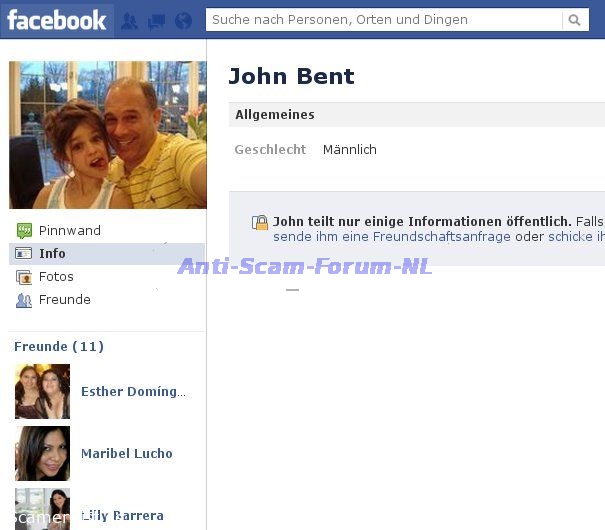
Task: Click Maribel Lucho's thumbnail photo
Action: (x=42, y=454)
